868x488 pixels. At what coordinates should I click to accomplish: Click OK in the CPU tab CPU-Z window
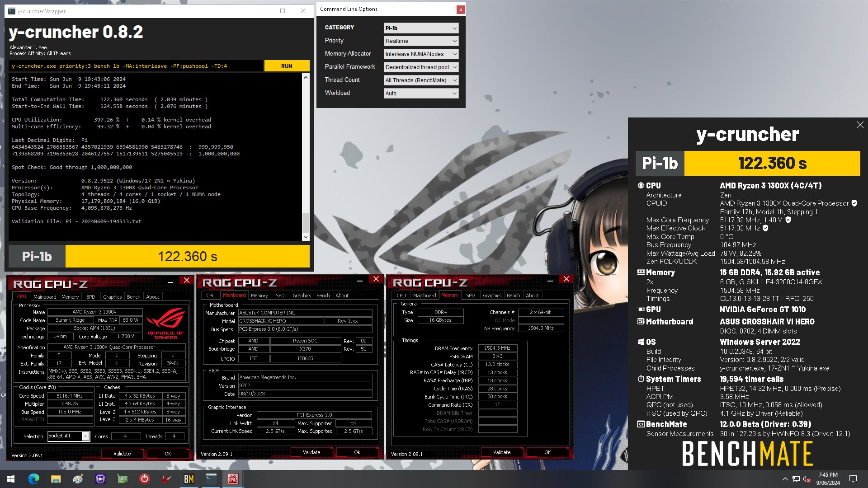coord(168,454)
